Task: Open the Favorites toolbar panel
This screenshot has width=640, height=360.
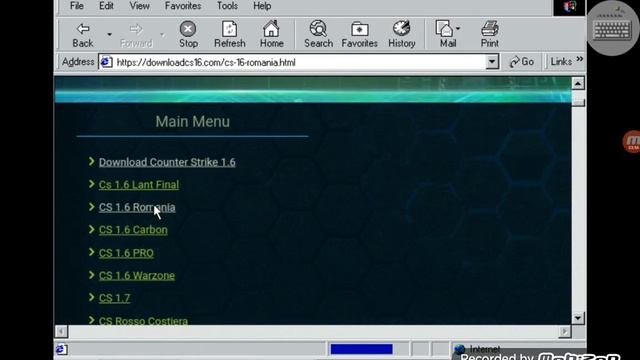Action: coord(359,35)
